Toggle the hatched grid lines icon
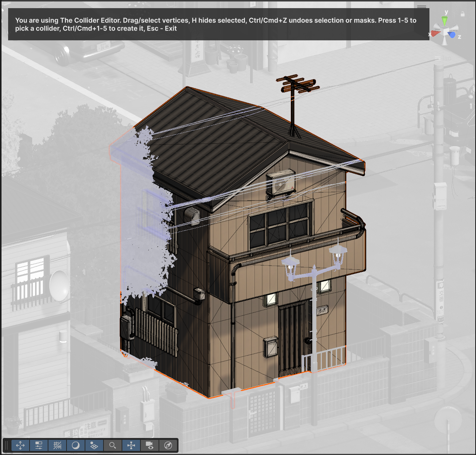The height and width of the screenshot is (455, 476). (57, 445)
